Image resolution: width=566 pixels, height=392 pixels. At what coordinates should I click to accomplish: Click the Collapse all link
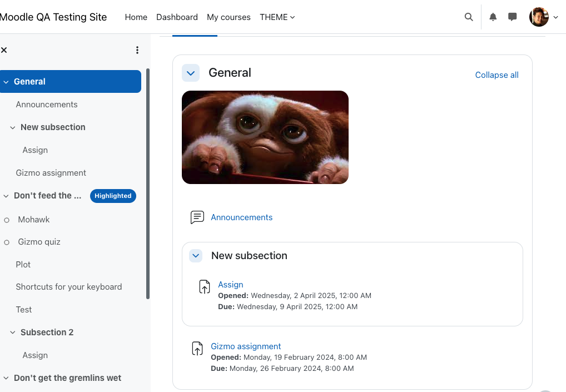tap(497, 75)
